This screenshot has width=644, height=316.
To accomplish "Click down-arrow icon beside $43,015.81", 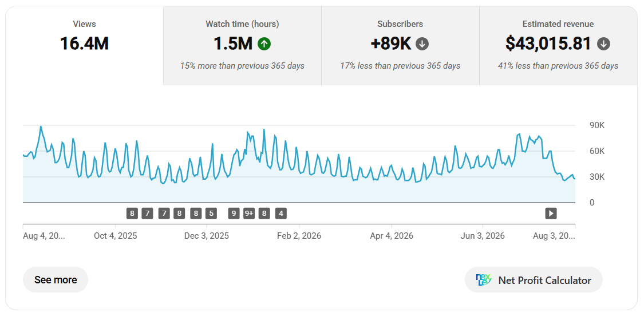I will [603, 44].
